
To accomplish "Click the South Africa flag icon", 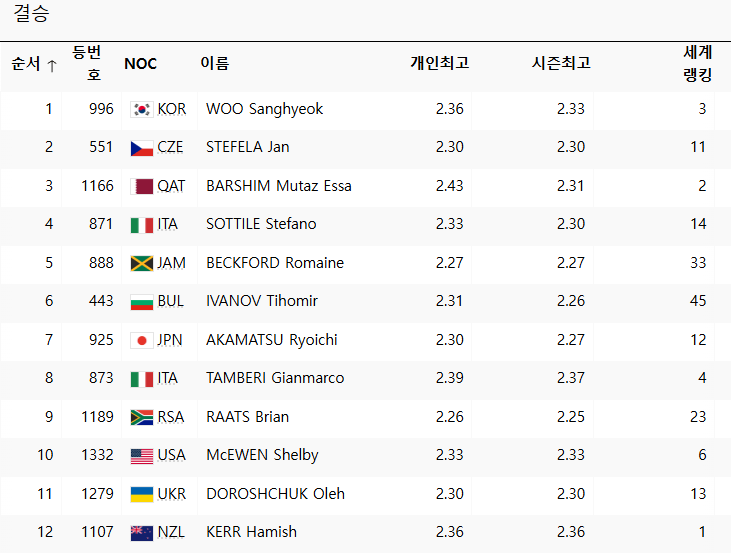I will (142, 417).
